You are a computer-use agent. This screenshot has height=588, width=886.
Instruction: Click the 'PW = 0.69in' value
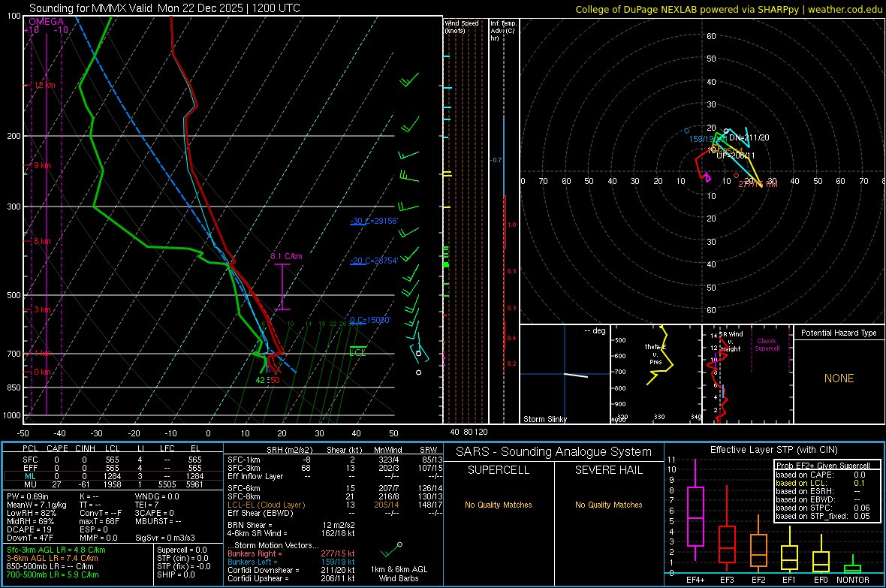click(27, 497)
